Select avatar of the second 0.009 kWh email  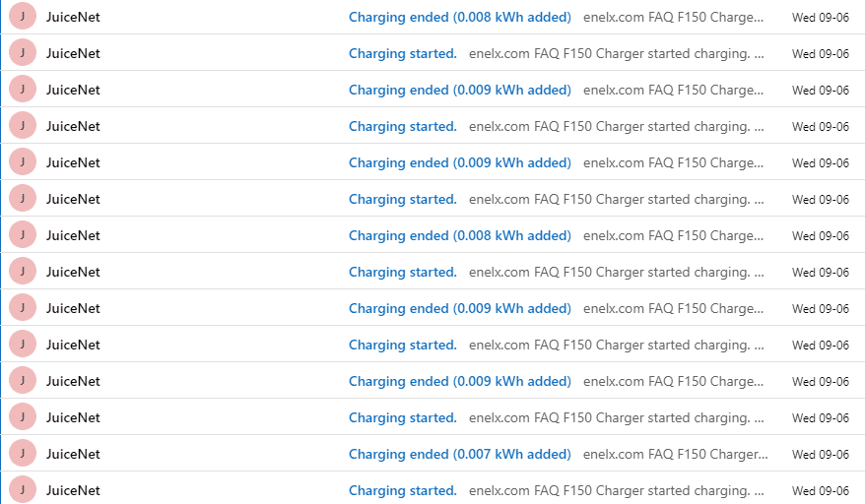point(23,162)
